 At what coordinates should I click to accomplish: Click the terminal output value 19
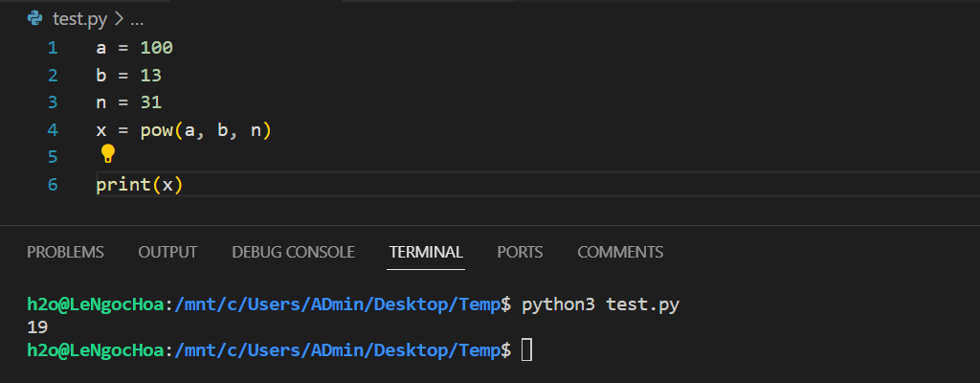tap(37, 327)
